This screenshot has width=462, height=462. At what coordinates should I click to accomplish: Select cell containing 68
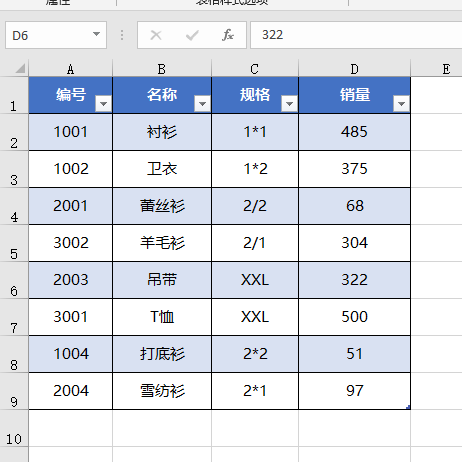(355, 206)
